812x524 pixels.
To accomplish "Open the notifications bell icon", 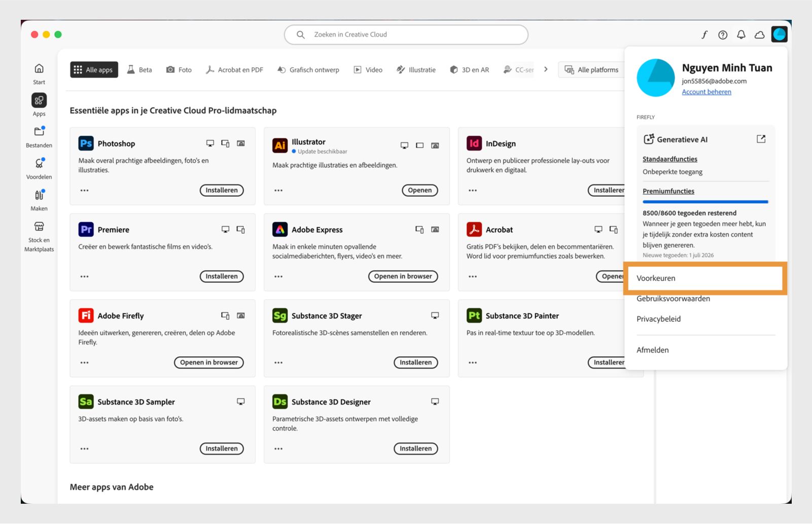I will click(x=741, y=34).
